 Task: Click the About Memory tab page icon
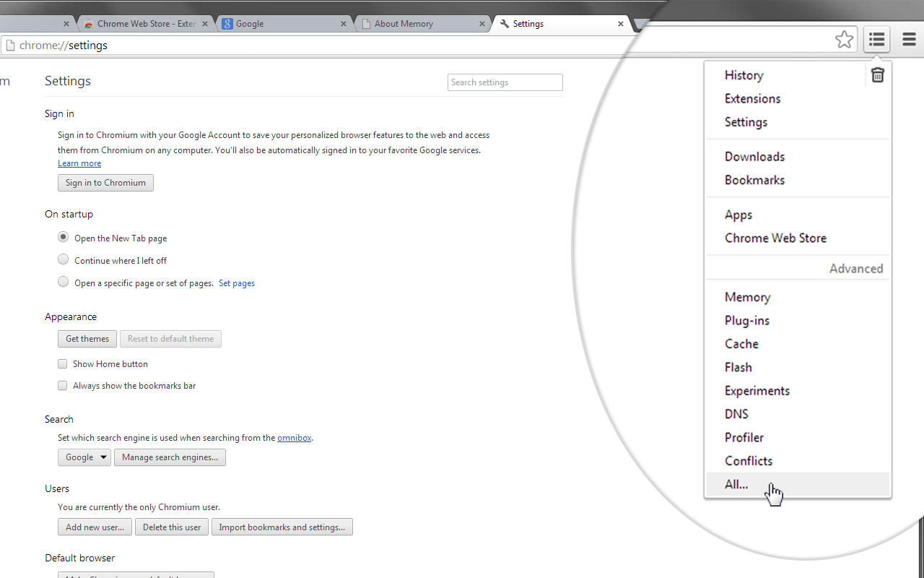366,24
